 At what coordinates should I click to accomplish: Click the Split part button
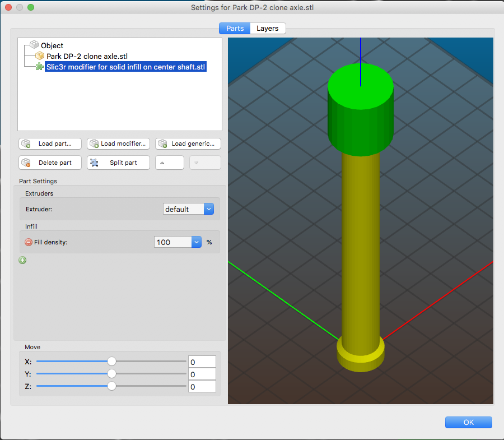(118, 163)
